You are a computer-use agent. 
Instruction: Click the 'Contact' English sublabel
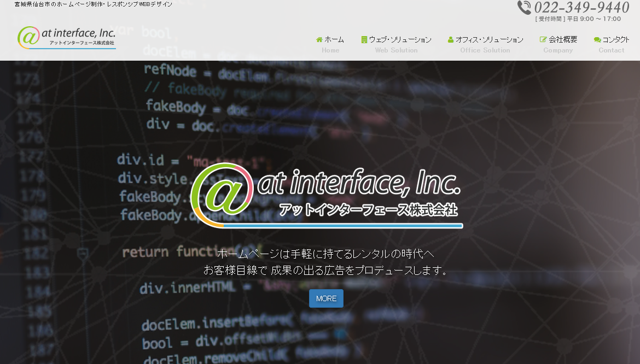[x=612, y=50]
